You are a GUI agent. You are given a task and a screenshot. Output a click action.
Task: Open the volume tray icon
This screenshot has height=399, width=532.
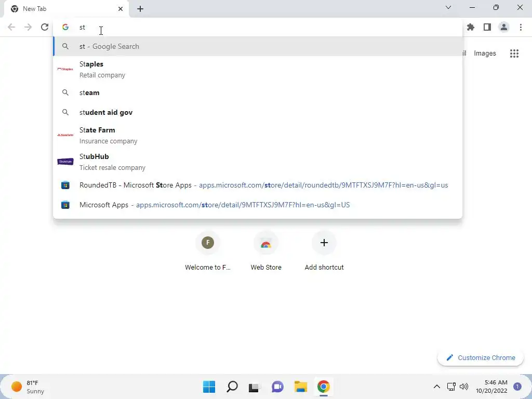(x=464, y=387)
